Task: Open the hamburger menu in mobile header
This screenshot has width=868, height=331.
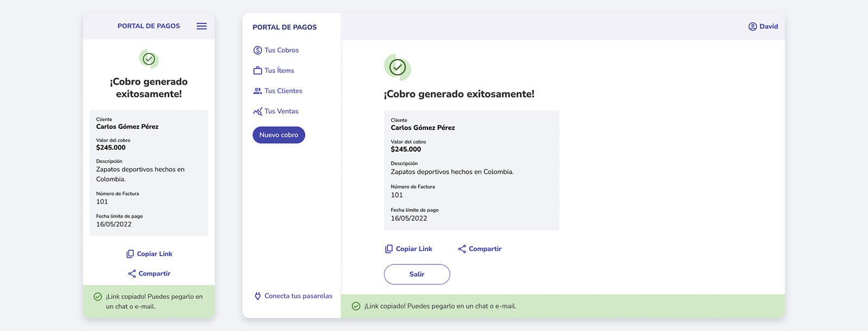Action: [x=201, y=26]
